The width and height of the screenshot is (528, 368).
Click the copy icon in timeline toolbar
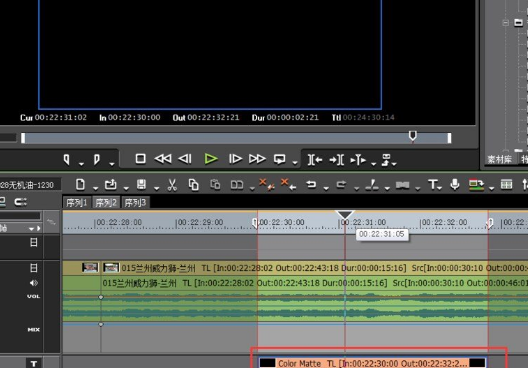point(194,185)
